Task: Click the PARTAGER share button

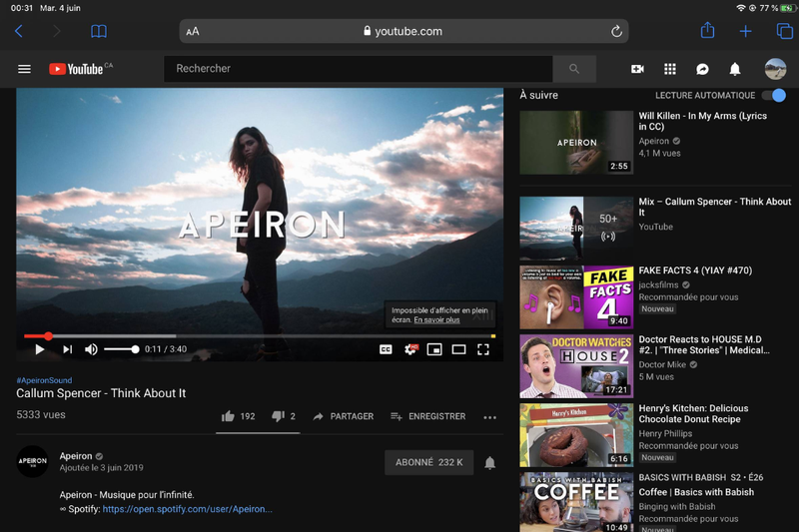Action: (343, 416)
